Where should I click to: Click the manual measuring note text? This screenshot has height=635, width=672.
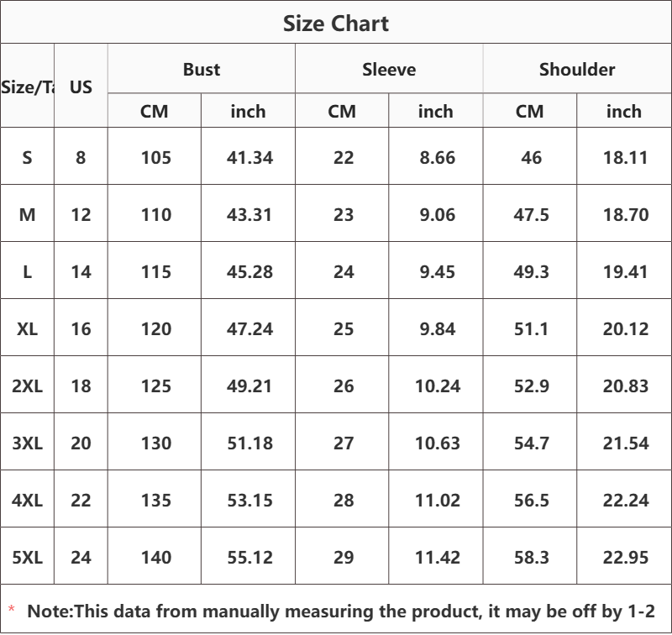[x=340, y=611]
